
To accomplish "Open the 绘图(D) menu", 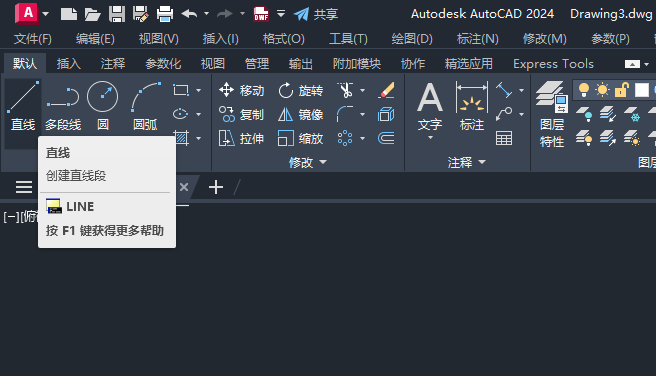I will (412, 39).
